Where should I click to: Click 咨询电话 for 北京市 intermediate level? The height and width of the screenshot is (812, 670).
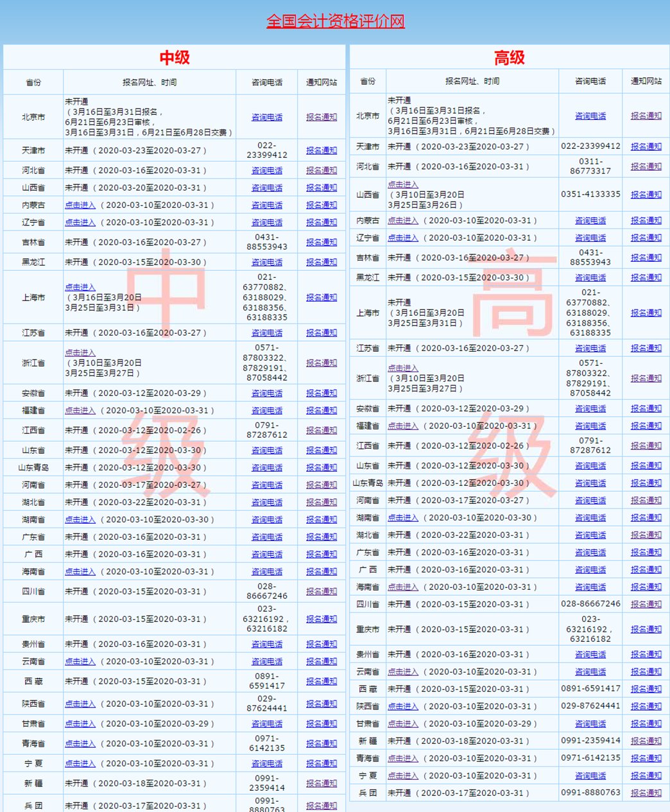coord(267,117)
